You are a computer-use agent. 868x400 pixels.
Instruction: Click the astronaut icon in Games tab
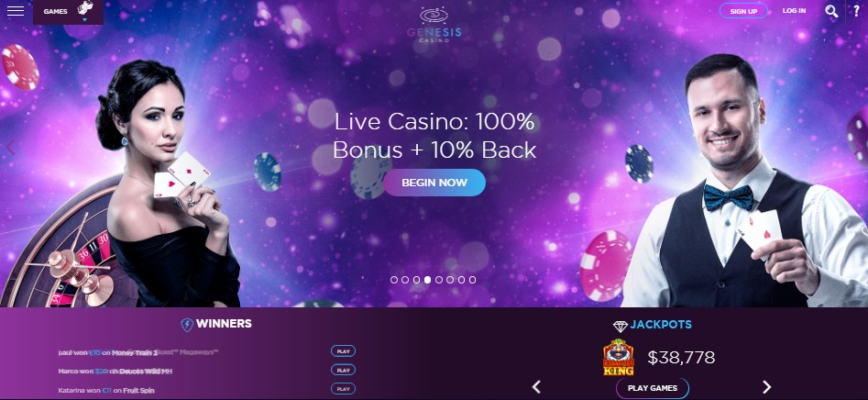click(84, 7)
